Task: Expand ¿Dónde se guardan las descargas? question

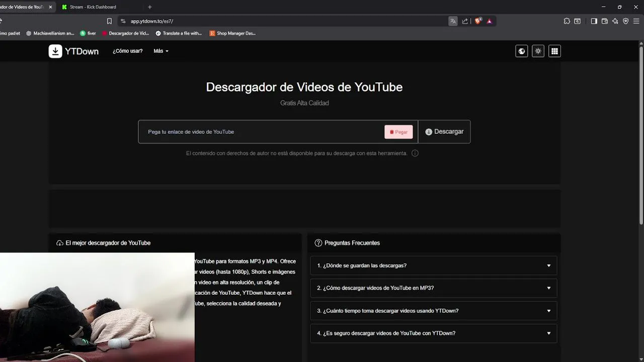Action: pos(434,265)
